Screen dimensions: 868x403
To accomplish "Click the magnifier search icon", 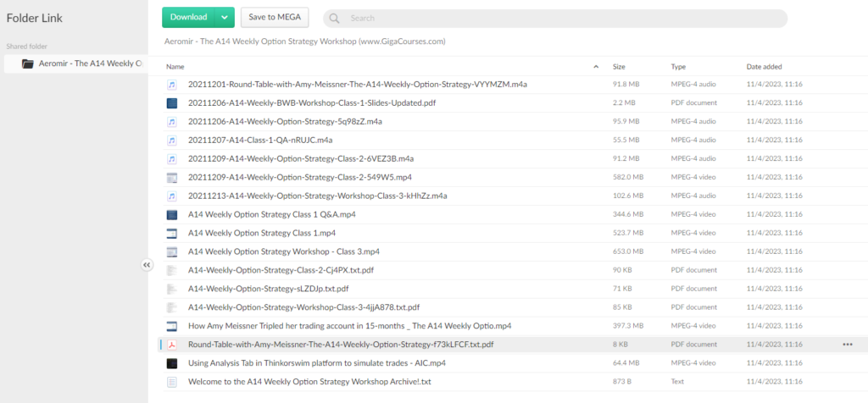I will click(336, 18).
